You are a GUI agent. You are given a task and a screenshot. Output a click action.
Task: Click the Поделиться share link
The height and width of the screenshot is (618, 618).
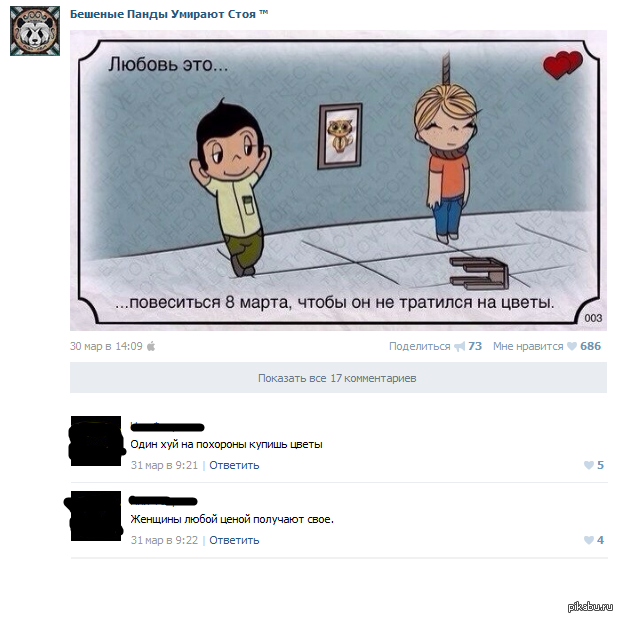tap(419, 346)
